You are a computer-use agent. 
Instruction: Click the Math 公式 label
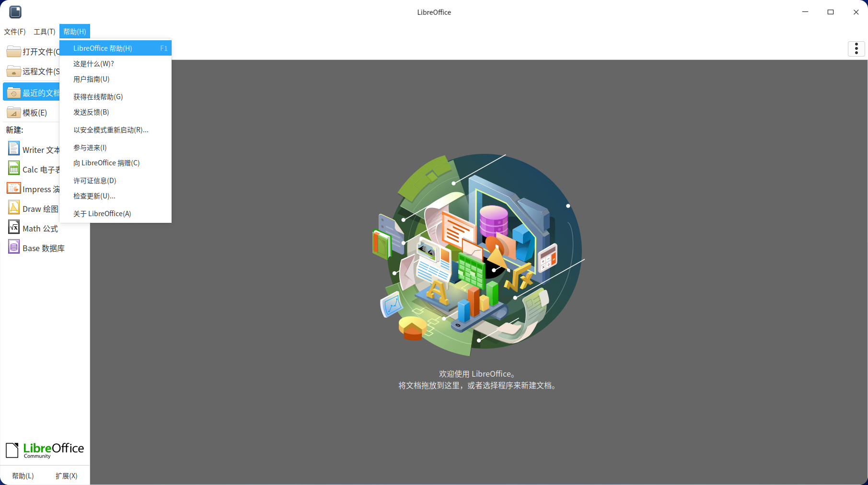(40, 229)
